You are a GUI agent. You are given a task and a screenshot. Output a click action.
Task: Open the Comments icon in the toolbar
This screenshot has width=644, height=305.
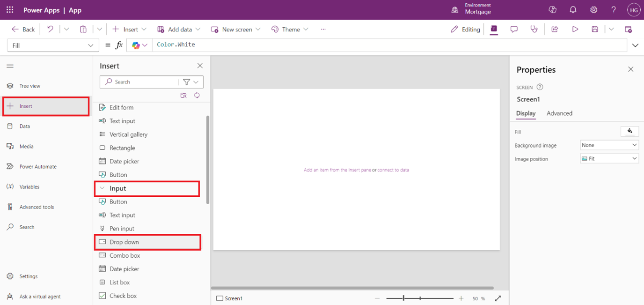coord(514,29)
